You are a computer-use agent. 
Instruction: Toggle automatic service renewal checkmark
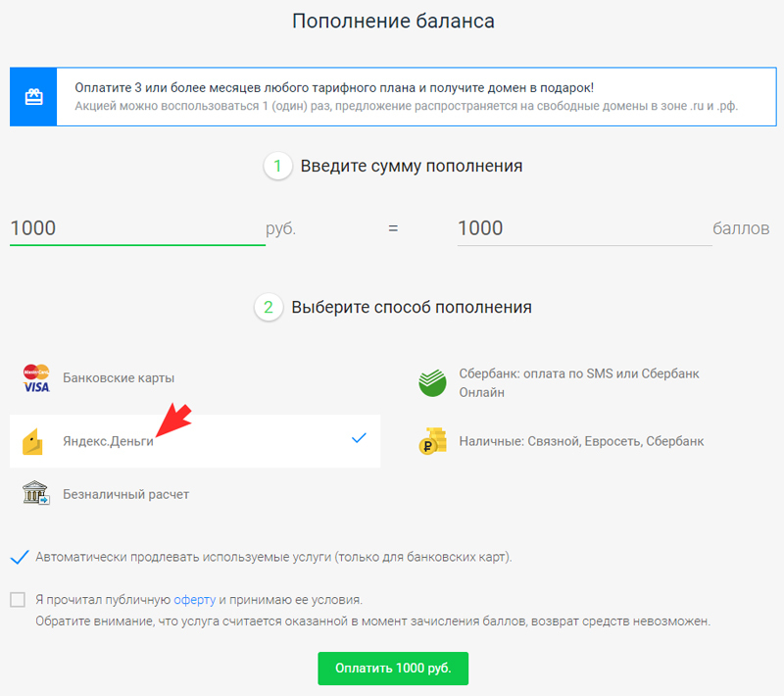coord(20,557)
